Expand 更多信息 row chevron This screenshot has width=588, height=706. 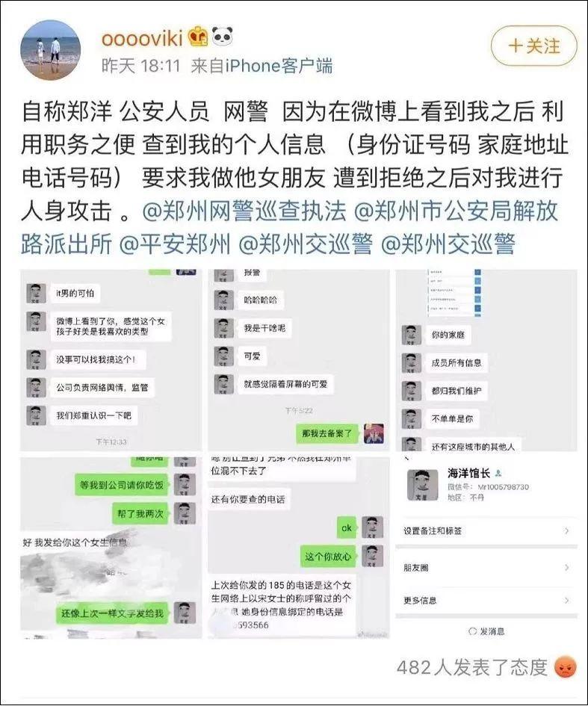(x=566, y=600)
